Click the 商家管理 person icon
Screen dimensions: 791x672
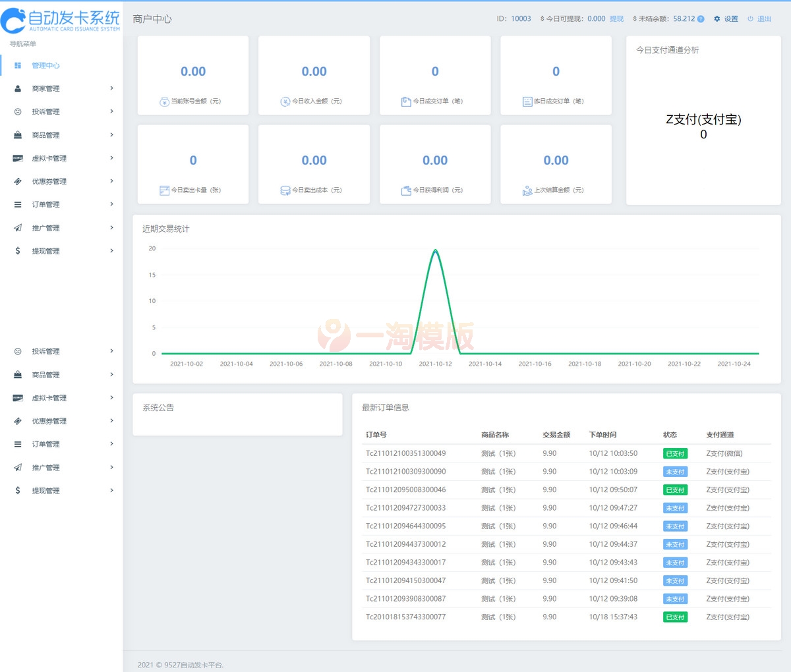tap(18, 88)
